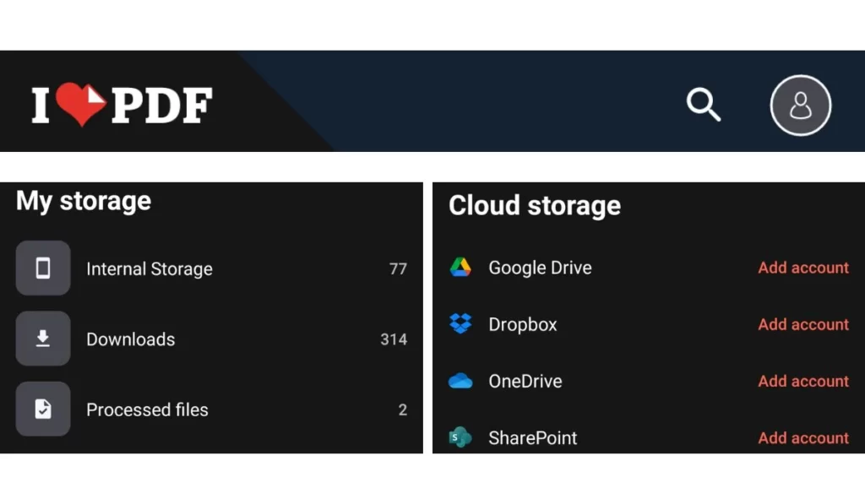This screenshot has width=865, height=504.
Task: Tap the iLovePDF logo
Action: (122, 105)
